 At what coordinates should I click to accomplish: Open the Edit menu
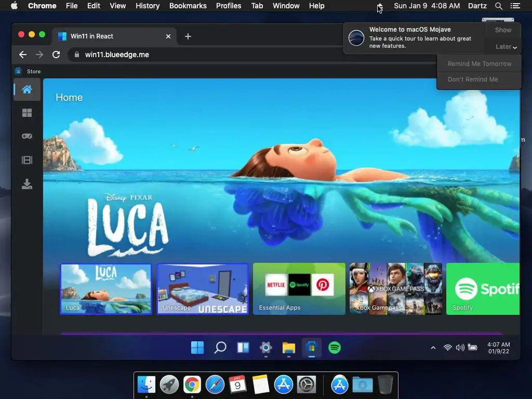pos(94,6)
